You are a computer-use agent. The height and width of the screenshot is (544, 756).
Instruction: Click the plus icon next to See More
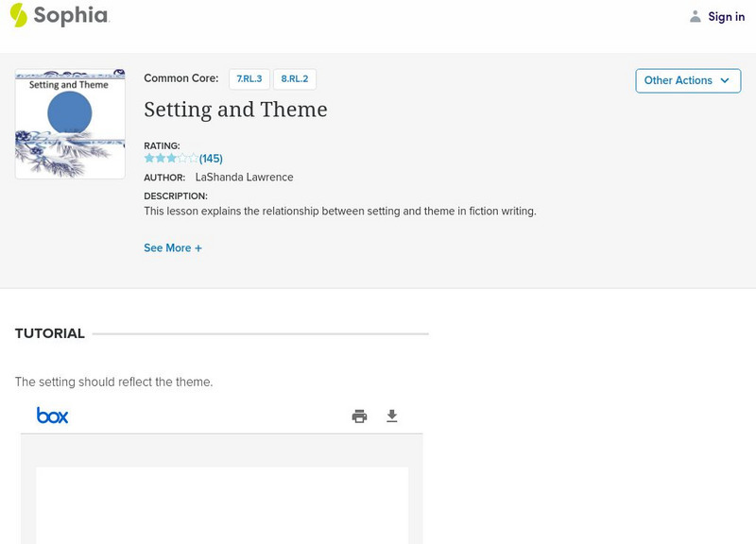198,248
